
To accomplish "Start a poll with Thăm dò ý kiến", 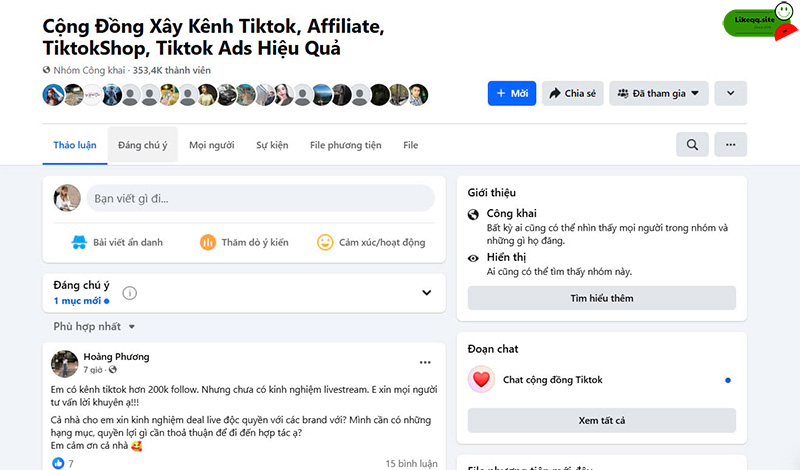I will 244,242.
